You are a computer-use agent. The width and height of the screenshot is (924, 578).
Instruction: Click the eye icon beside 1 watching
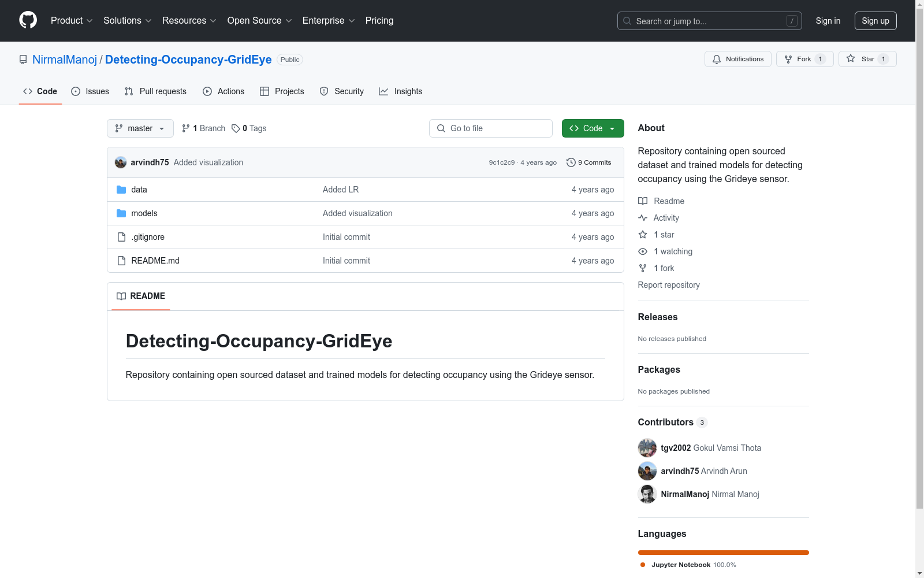pyautogui.click(x=643, y=251)
